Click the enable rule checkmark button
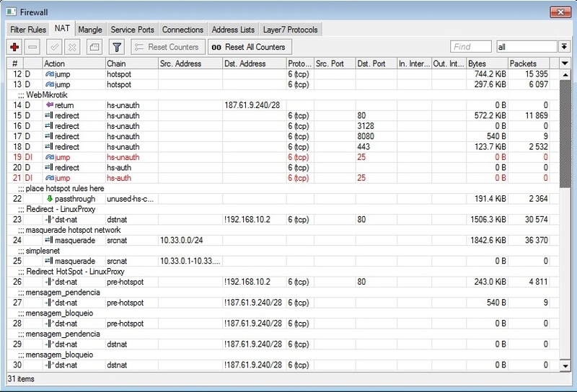Viewport: 577px width, 392px height. point(54,47)
